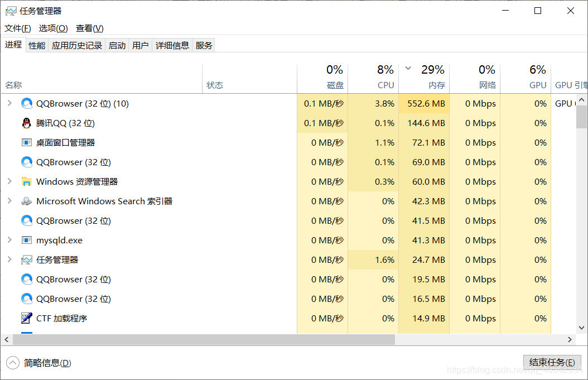
Task: Click the horizontal scrollbar left arrow
Action: click(x=6, y=339)
